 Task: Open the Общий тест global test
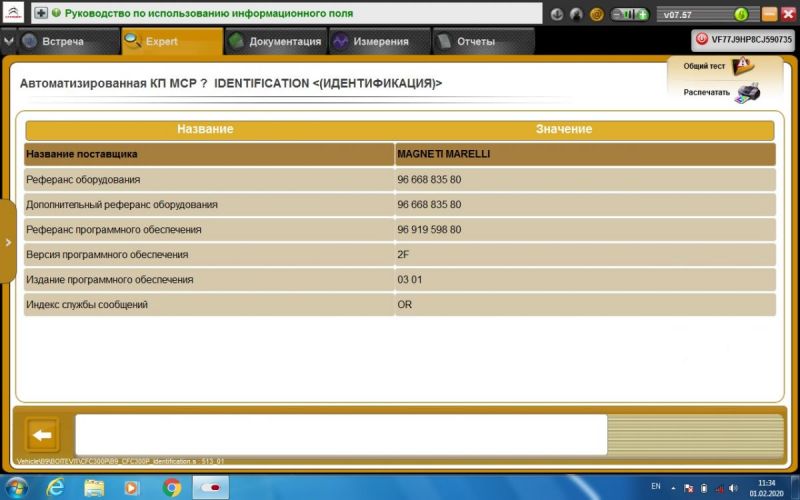coord(743,67)
